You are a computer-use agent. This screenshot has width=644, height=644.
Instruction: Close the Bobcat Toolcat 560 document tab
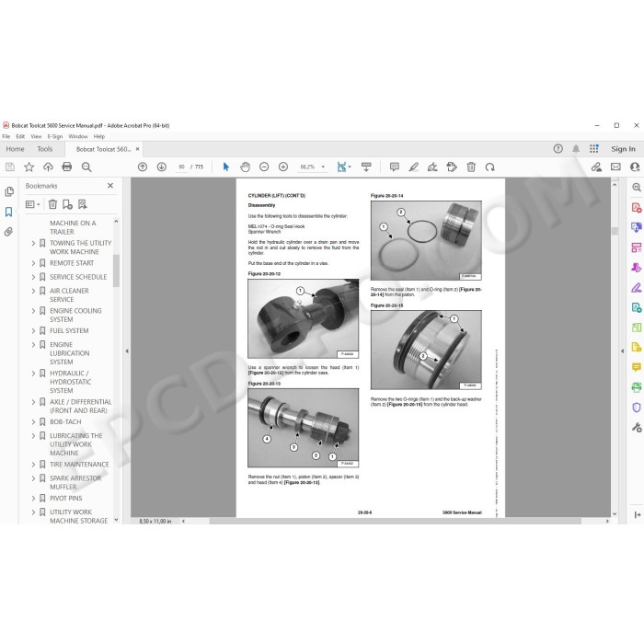(138, 149)
